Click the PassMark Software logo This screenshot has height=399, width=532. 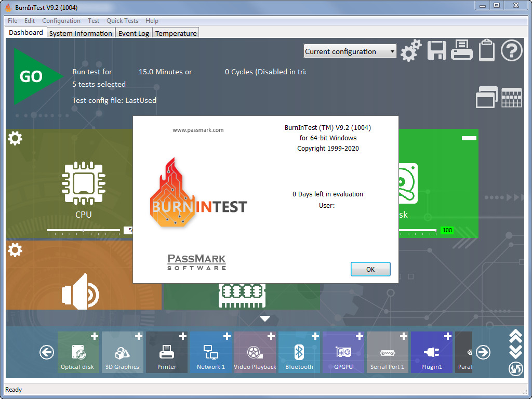pos(197,262)
